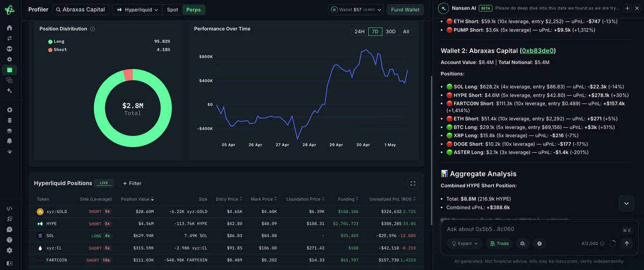
Task: Click the chat bubbles icon in the AI input bar
Action: (x=523, y=244)
